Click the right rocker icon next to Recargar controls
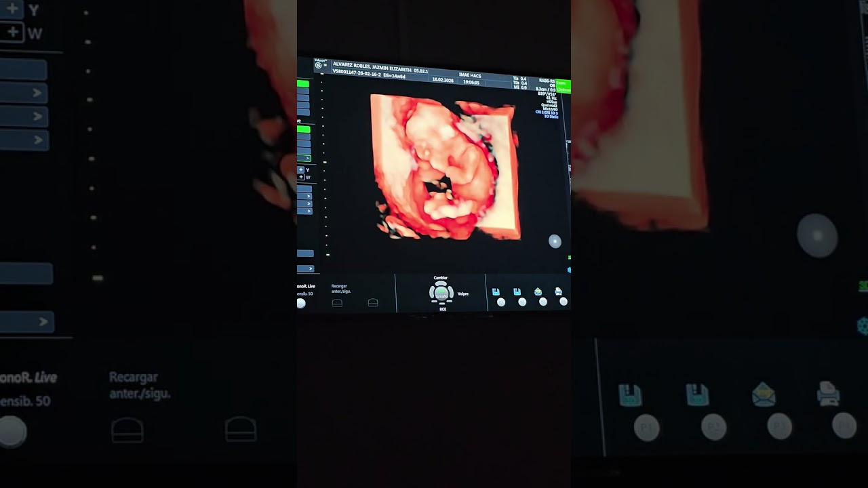The image size is (868, 488). 373,302
